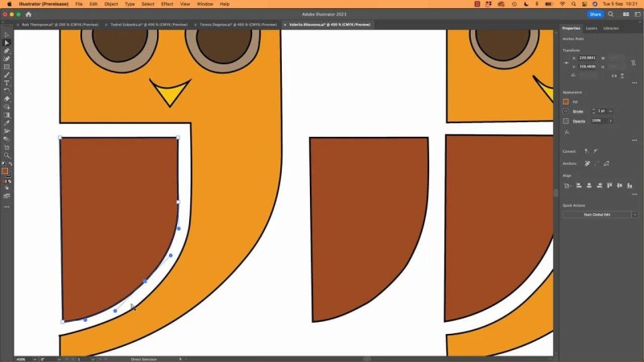Click the Home icon

tap(28, 14)
